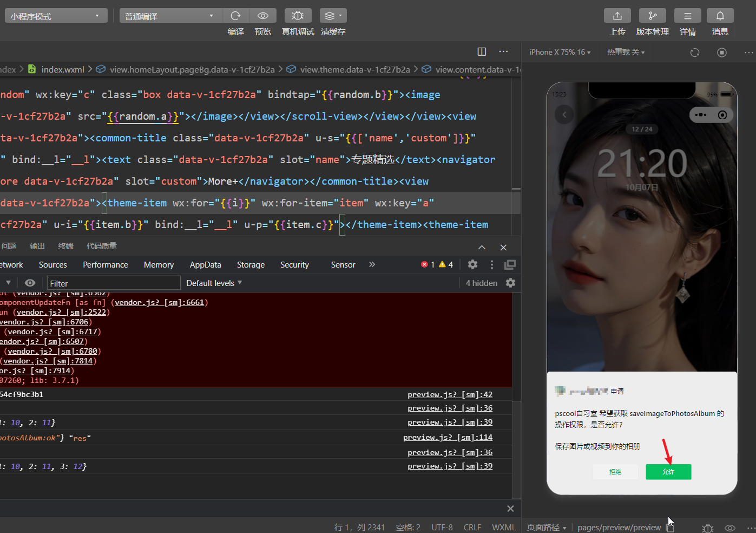
Task: Click the status bar bug icon
Action: [x=708, y=528]
